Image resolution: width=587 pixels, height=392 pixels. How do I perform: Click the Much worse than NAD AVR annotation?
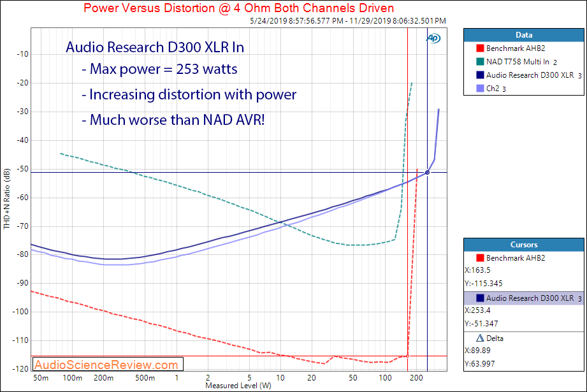173,120
